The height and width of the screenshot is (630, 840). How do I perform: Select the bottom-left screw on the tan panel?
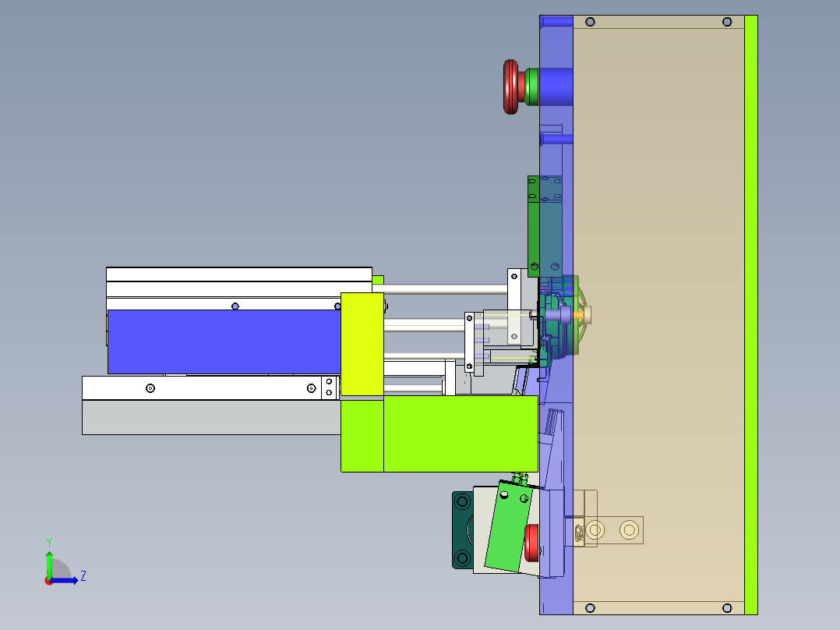[590, 608]
